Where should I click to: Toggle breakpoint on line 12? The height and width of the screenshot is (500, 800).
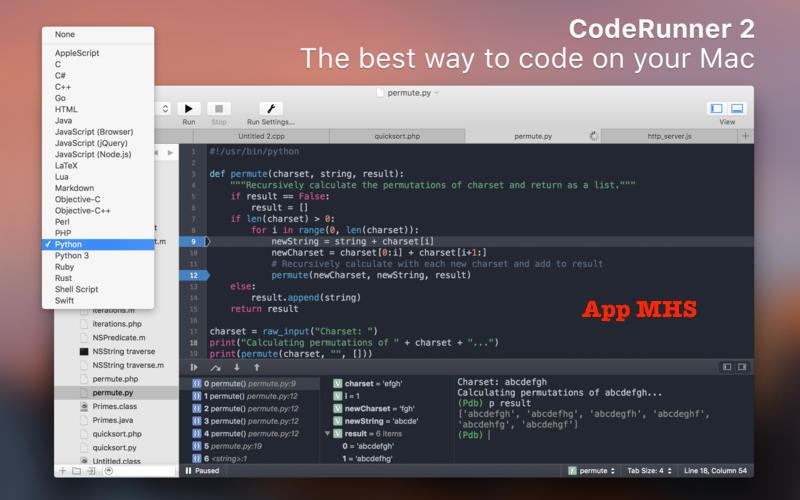point(193,275)
